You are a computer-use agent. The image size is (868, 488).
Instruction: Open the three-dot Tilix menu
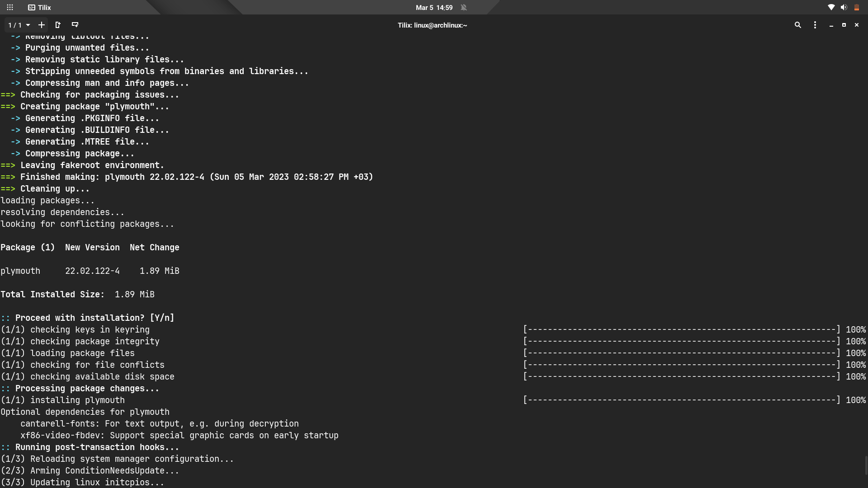pyautogui.click(x=815, y=25)
